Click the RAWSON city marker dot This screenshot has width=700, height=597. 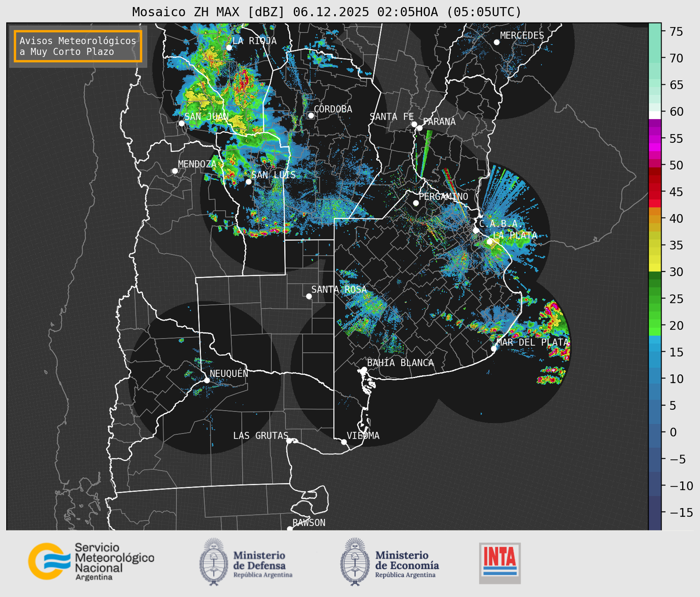(290, 528)
